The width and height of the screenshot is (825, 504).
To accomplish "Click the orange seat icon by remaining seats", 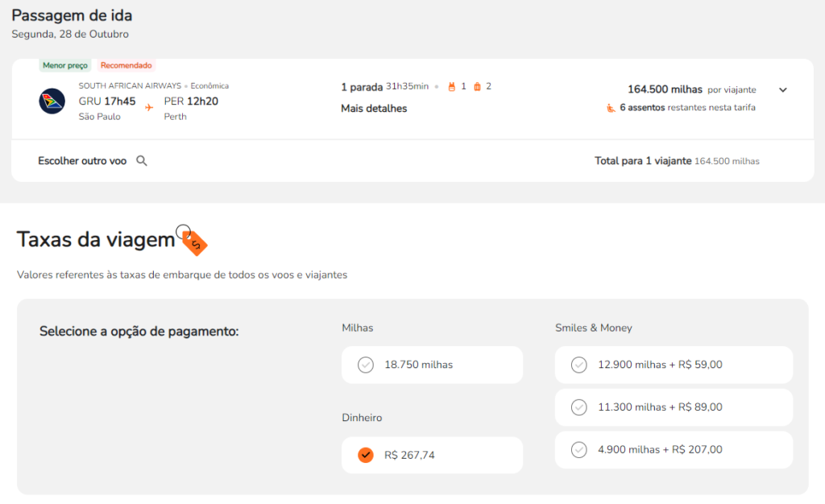I will pos(611,108).
